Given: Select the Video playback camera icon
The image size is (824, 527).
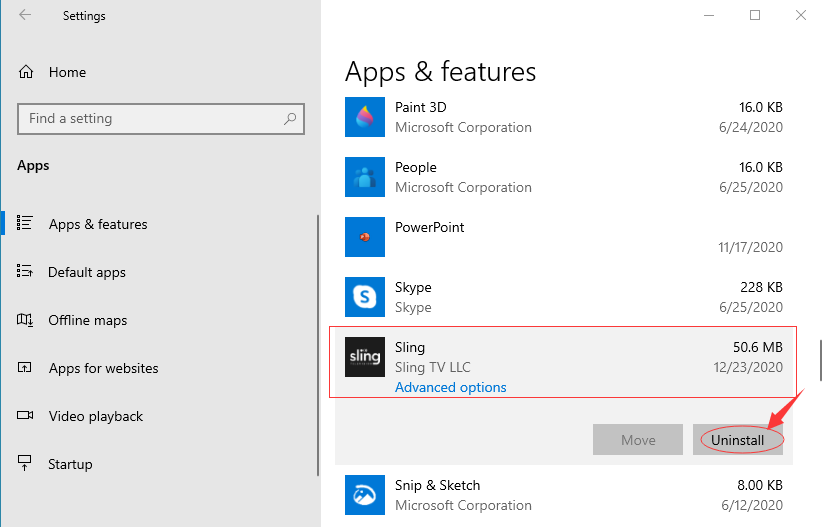Looking at the screenshot, I should pyautogui.click(x=25, y=416).
